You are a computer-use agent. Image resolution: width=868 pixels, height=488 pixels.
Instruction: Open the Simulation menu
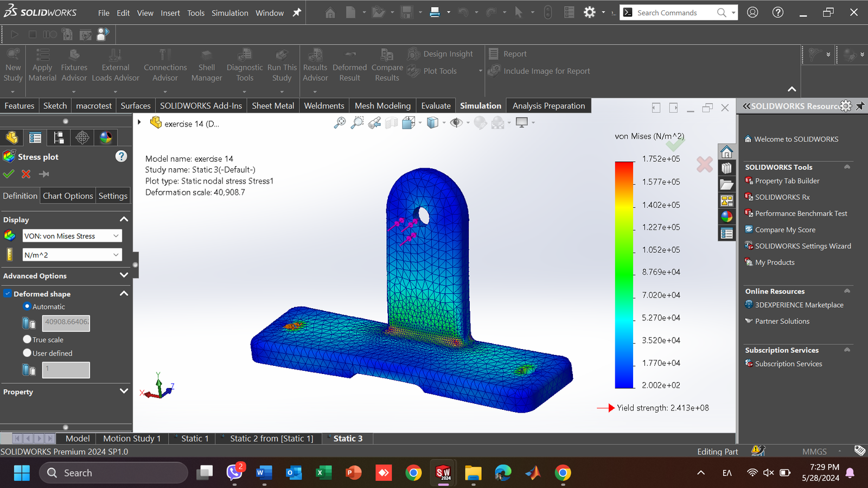pyautogui.click(x=229, y=13)
